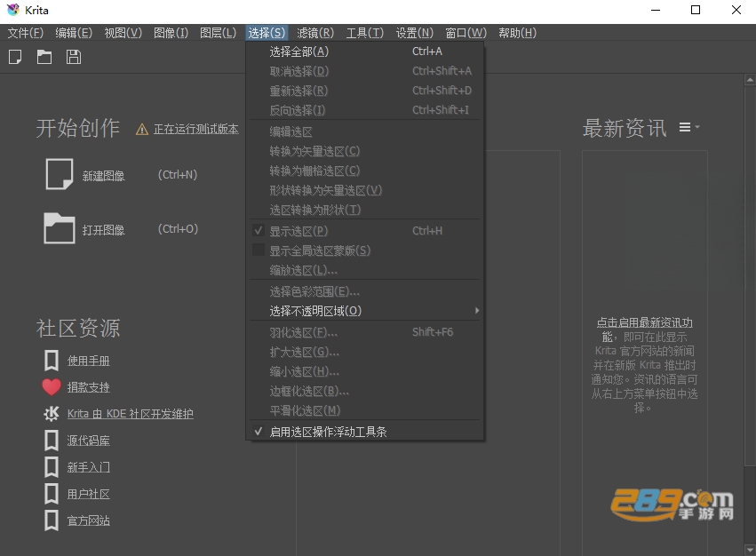Click the vertical scrollbar up arrow
Viewport: 756px width, 556px height.
tap(750, 80)
